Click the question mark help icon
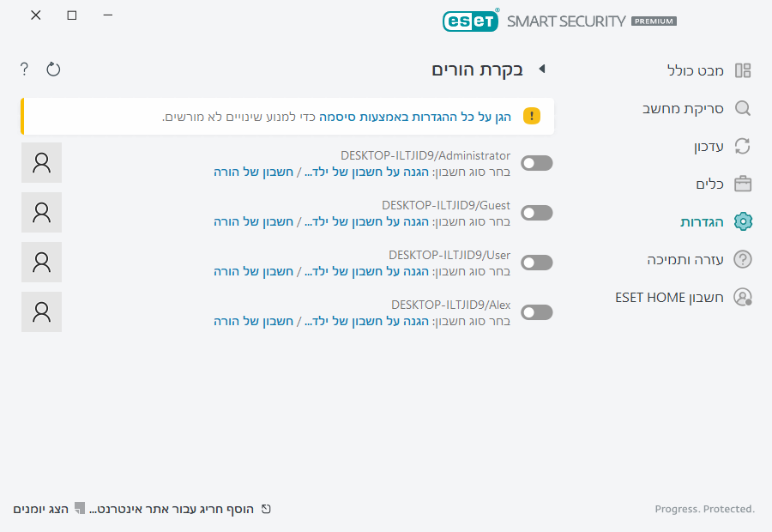 [24, 69]
